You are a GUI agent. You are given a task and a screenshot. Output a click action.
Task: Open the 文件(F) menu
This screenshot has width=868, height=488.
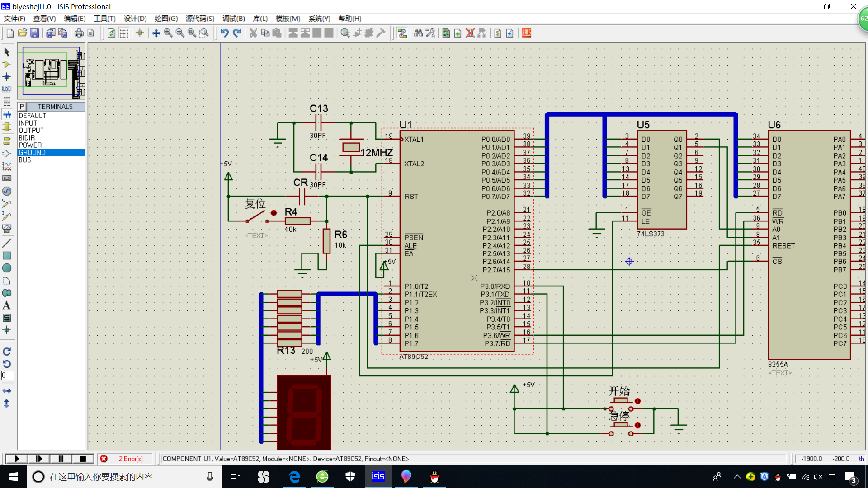14,19
